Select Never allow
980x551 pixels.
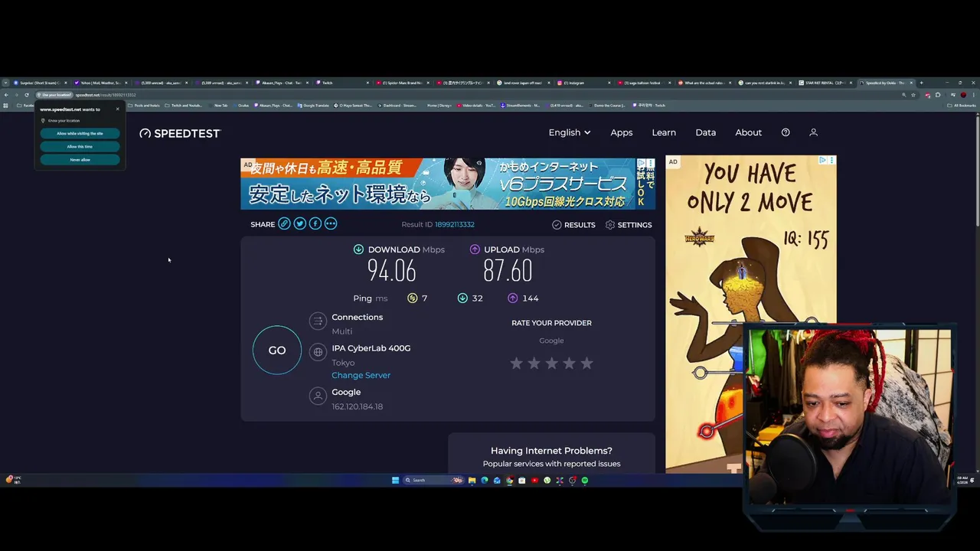(80, 159)
